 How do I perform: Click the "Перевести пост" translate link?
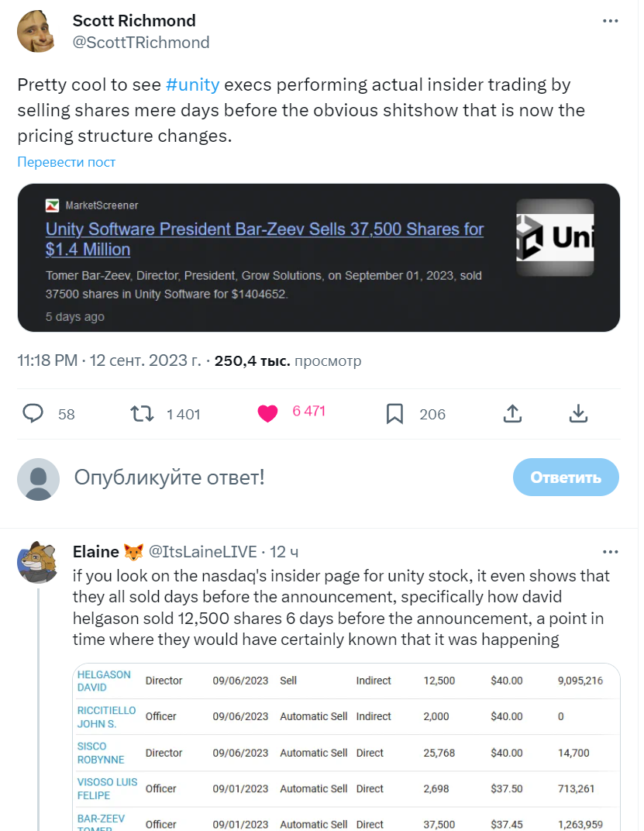click(x=66, y=162)
